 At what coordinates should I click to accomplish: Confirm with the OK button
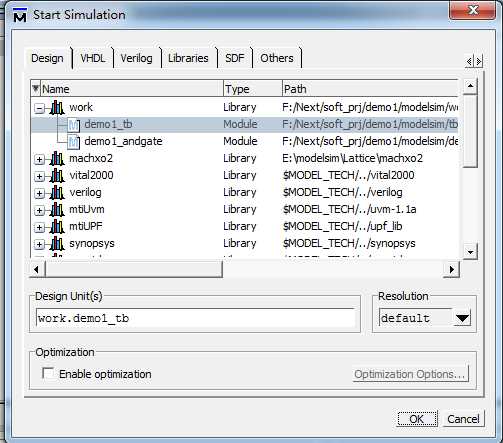[x=417, y=419]
